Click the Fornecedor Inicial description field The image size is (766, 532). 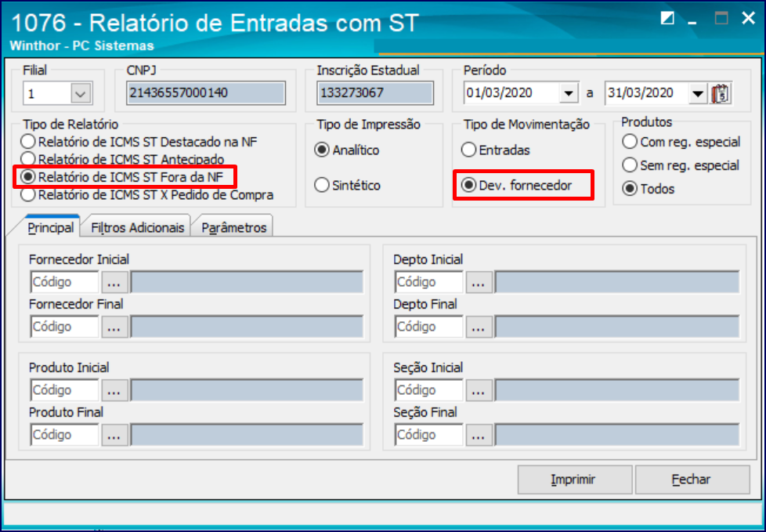pyautogui.click(x=247, y=282)
